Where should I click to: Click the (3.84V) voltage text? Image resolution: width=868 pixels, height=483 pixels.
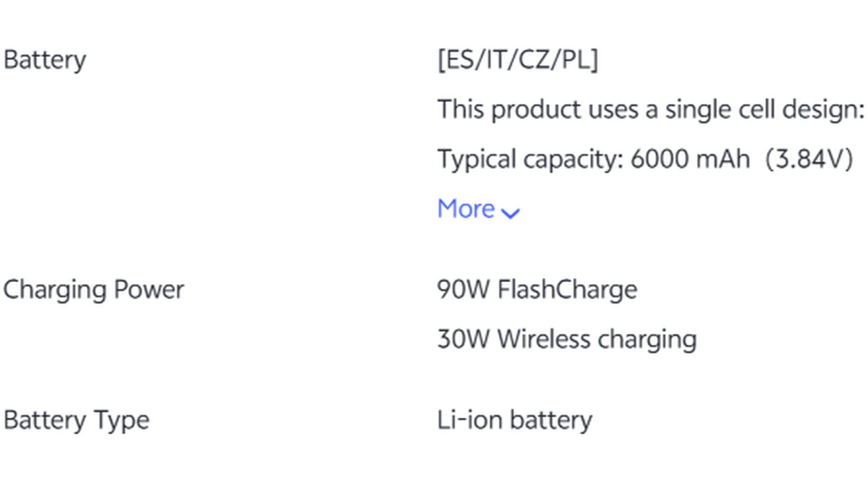click(809, 159)
